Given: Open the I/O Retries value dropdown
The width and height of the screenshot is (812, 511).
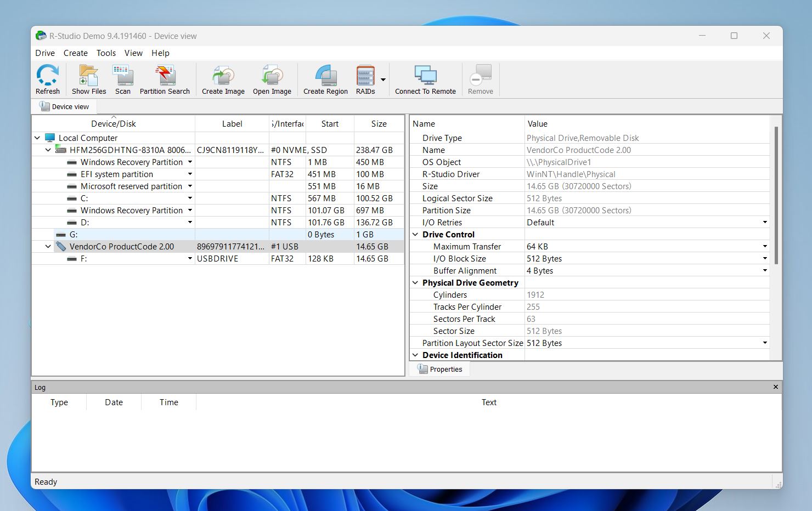Looking at the screenshot, I should pyautogui.click(x=765, y=223).
